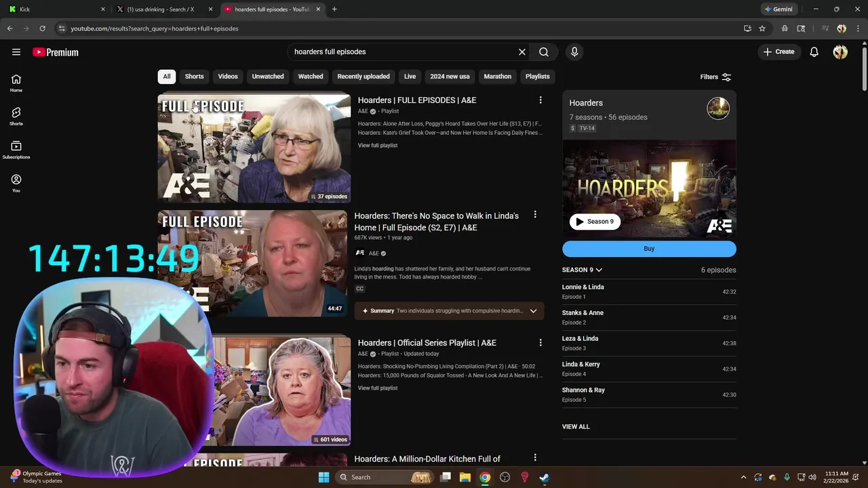This screenshot has width=868, height=488.
Task: Open more options for Hoarders FULL EPISODES playlist
Action: (540, 100)
